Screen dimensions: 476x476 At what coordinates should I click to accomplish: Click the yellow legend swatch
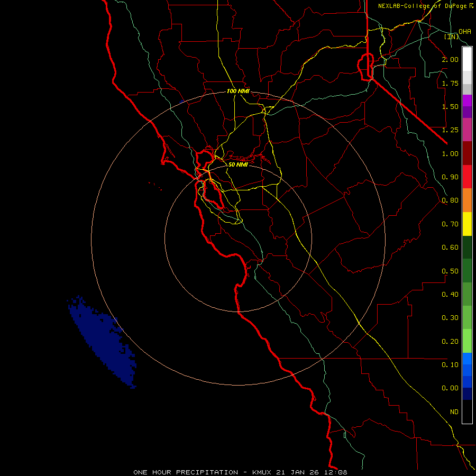click(467, 224)
